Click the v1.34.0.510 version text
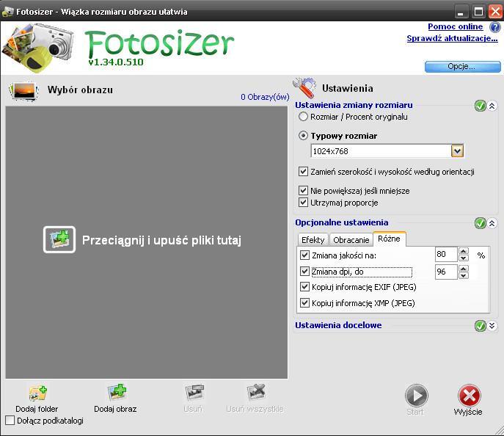The height and width of the screenshot is (436, 504). point(116,62)
